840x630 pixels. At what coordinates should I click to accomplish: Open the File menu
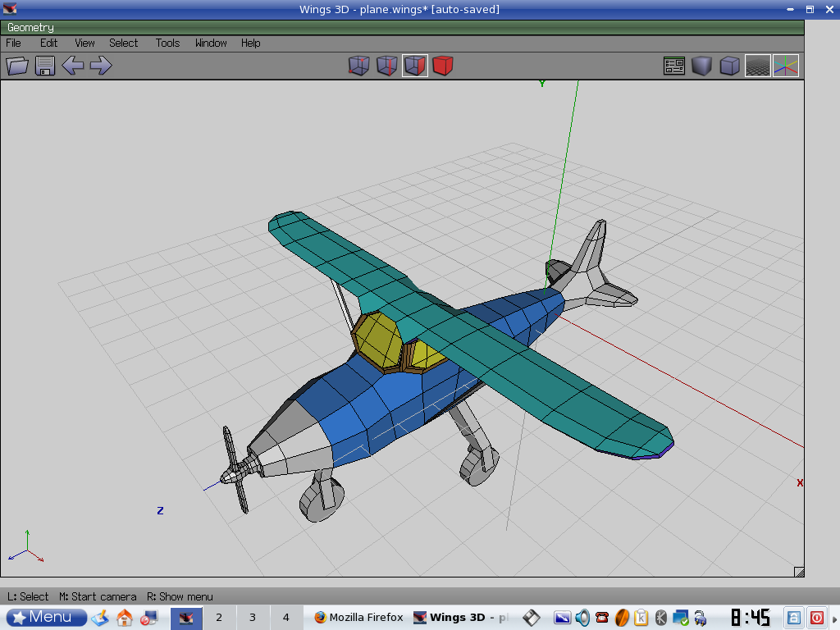tap(14, 43)
